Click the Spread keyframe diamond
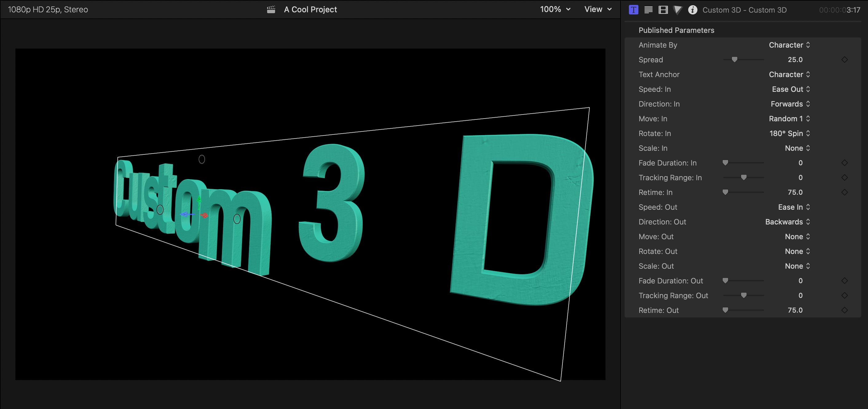 (844, 60)
